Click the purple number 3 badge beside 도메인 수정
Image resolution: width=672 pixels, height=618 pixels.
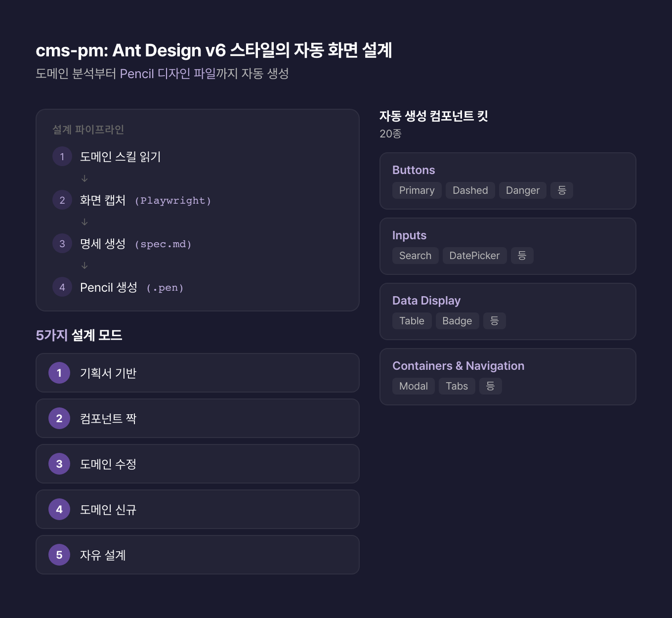59,464
